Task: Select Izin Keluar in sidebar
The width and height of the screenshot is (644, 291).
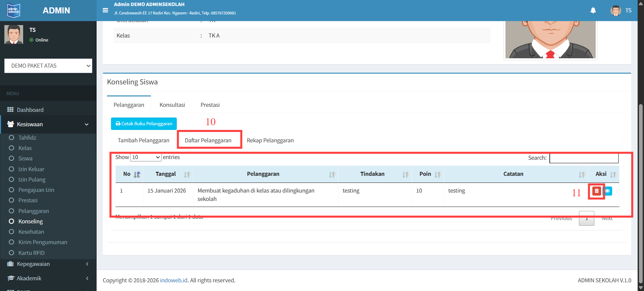Action: tap(31, 169)
